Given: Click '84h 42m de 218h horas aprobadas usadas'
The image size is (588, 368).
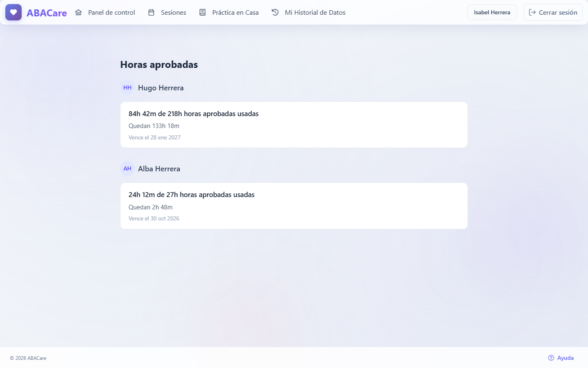Looking at the screenshot, I should 194,114.
